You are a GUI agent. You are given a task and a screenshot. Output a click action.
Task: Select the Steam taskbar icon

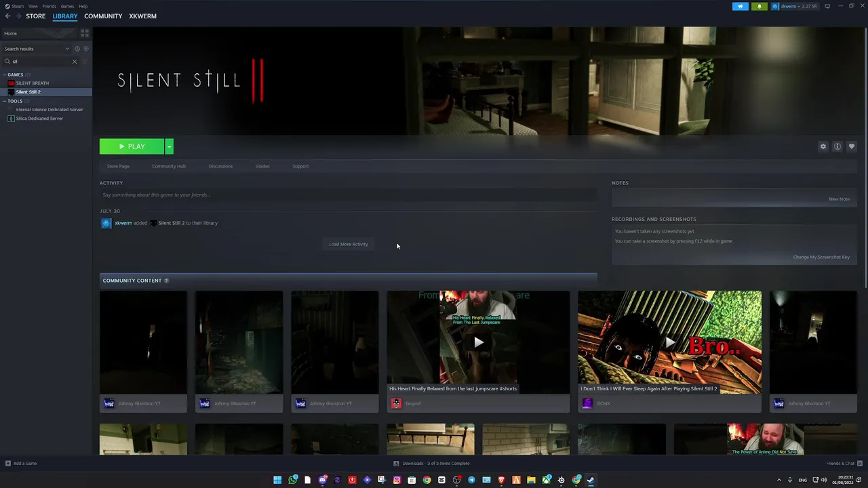pyautogui.click(x=591, y=480)
